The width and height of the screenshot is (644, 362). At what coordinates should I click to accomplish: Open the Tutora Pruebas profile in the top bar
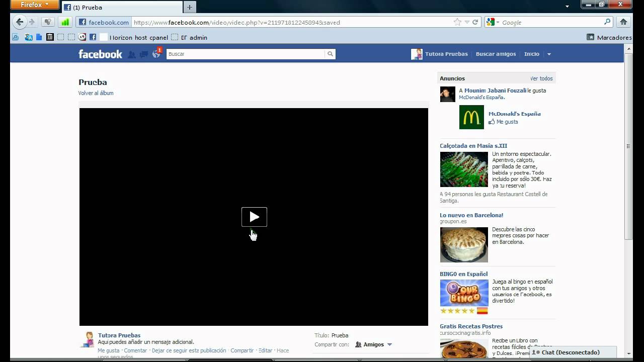439,54
